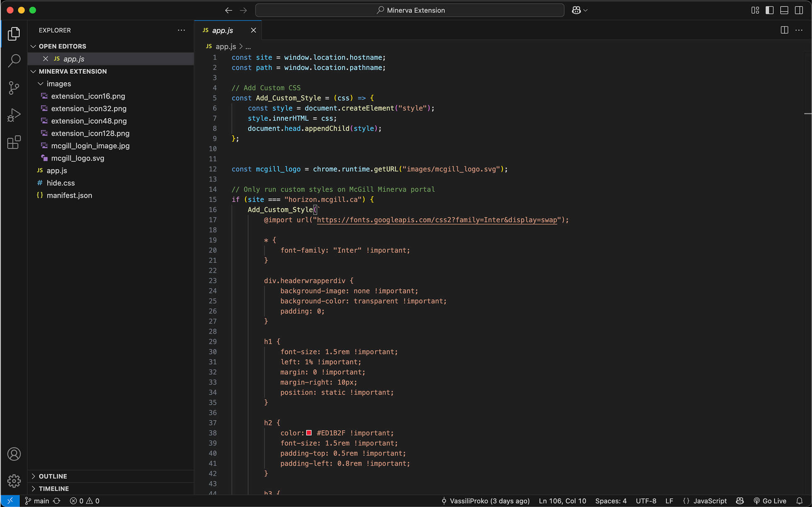This screenshot has height=507, width=812.
Task: Toggle bottom Panel visibility
Action: [x=784, y=10]
